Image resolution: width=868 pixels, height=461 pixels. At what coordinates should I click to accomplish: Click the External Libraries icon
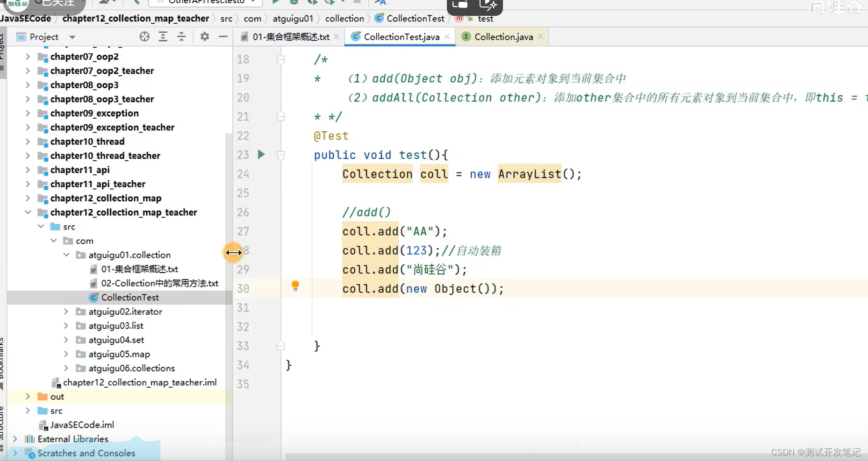30,439
